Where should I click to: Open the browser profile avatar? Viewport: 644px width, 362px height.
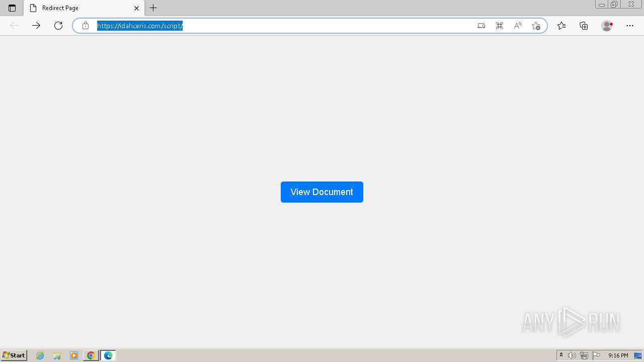[607, 26]
